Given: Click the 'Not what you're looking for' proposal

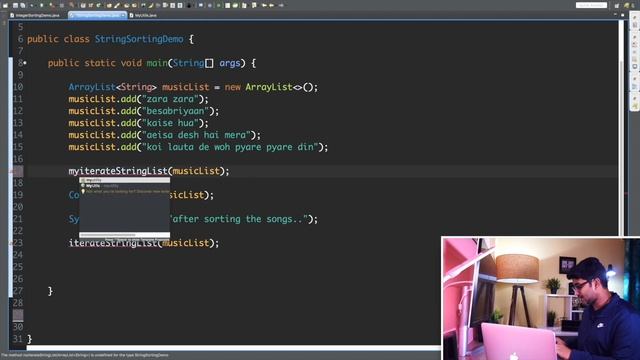Looking at the screenshot, I should tap(124, 191).
